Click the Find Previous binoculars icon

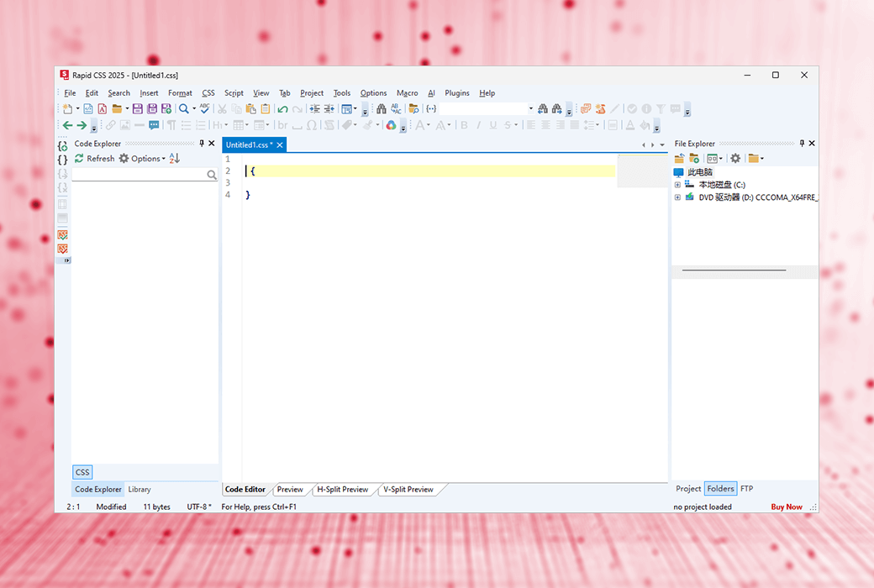tap(542, 108)
